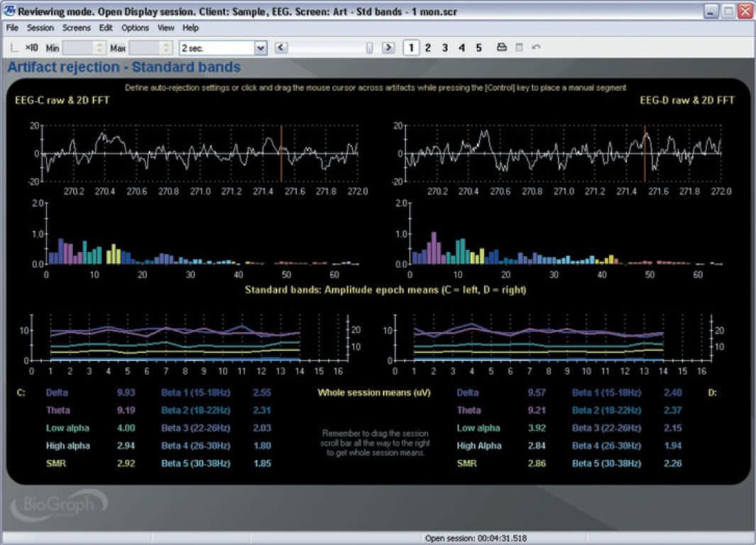This screenshot has height=545, width=756.
Task: Click channel C Low alpha value 4.00
Action: pyautogui.click(x=126, y=428)
